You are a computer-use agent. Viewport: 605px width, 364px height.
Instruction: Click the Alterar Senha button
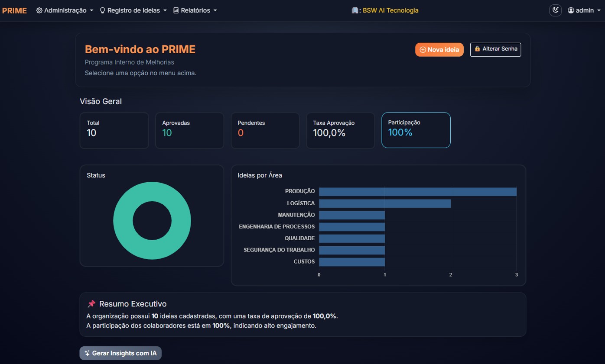pos(495,49)
